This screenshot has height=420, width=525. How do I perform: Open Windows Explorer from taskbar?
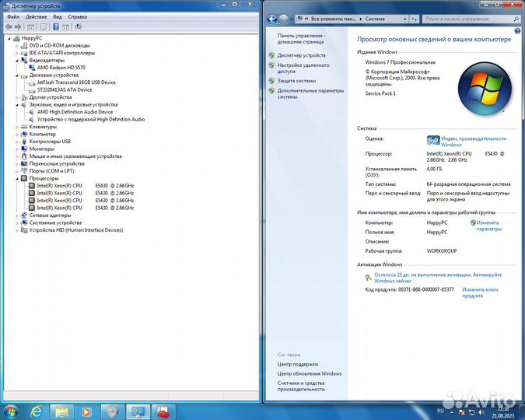[x=61, y=411]
